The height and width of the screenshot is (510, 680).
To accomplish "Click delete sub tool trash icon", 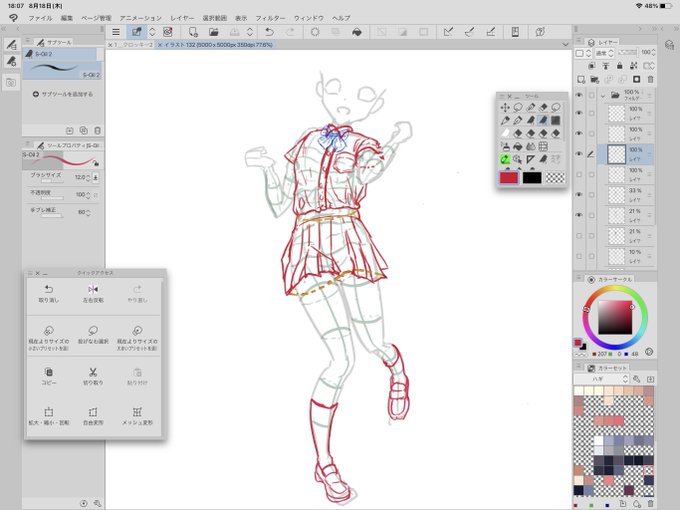I will pyautogui.click(x=98, y=131).
